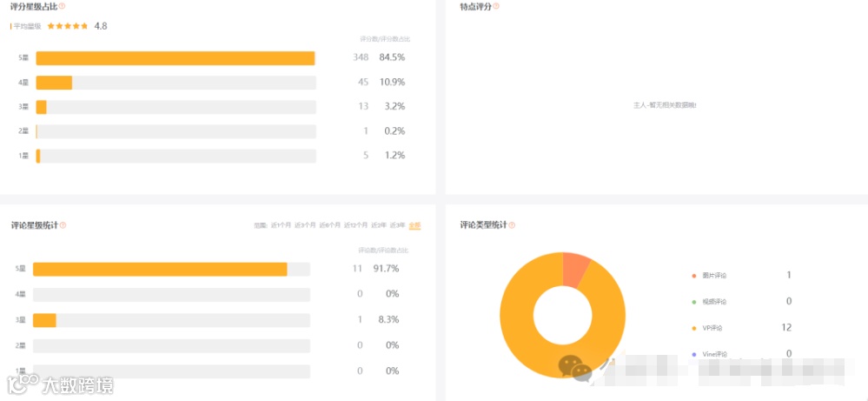Click the 大数跨境 logo at bottom left
868x401 pixels.
[x=61, y=384]
